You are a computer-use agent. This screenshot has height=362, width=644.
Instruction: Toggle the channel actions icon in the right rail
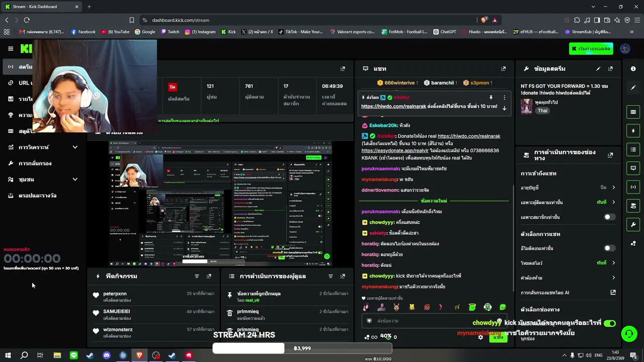(633, 206)
